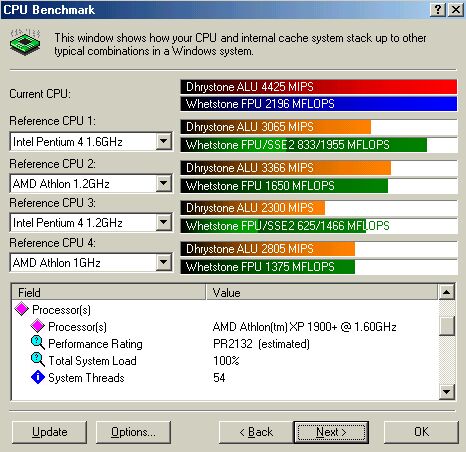Open the Reference CPU 1 dropdown arrow

164,141
